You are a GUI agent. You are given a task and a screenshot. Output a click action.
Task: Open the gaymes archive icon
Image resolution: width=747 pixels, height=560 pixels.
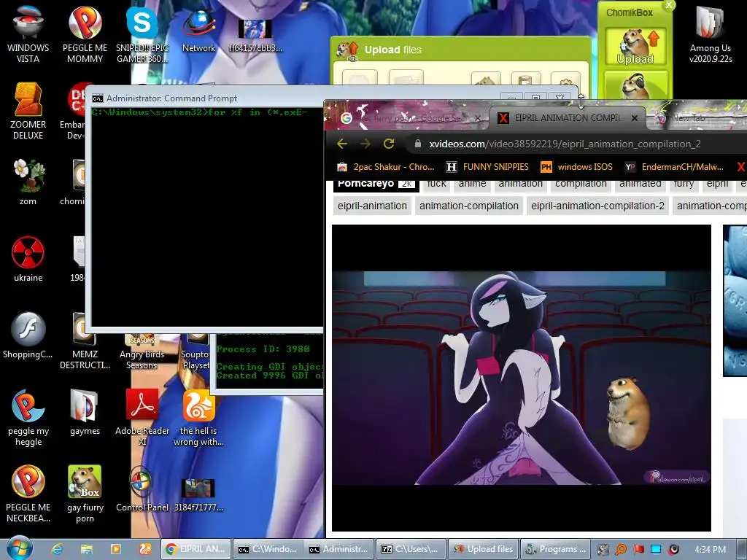click(85, 412)
